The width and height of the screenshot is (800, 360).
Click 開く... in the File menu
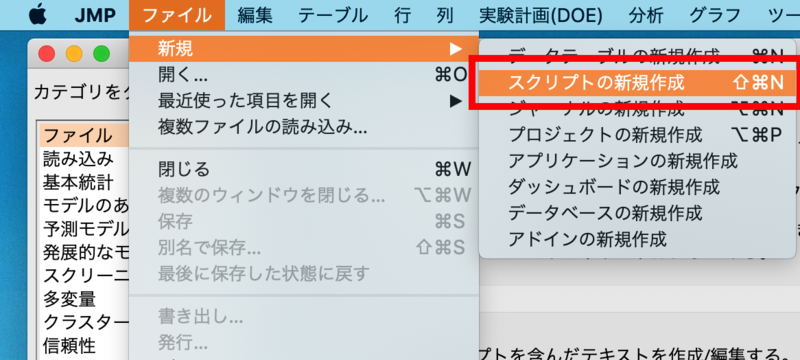click(x=304, y=75)
